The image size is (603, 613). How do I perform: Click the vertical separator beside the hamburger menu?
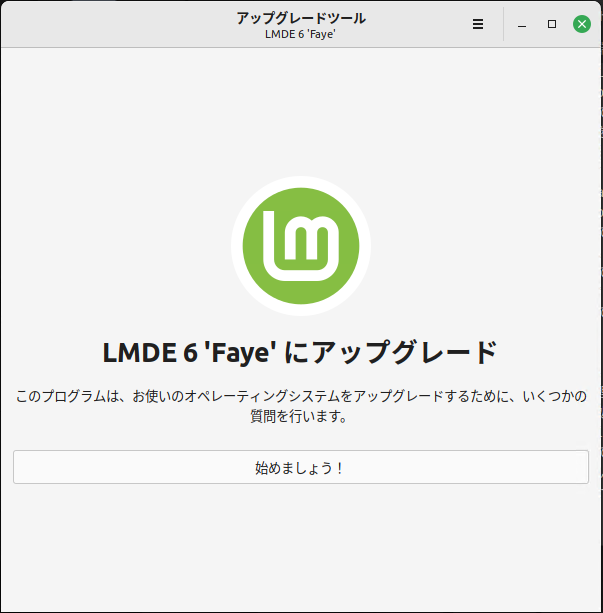click(x=503, y=24)
